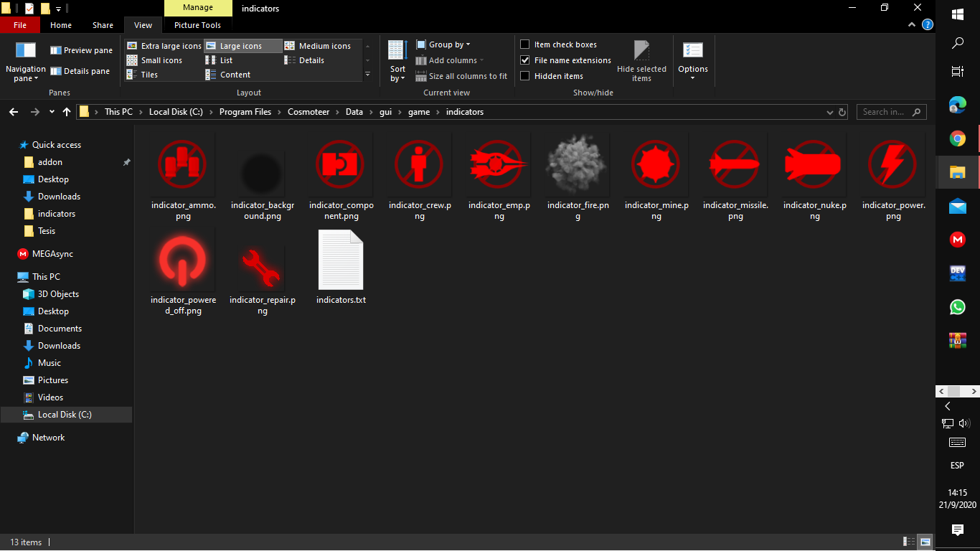Click the Up arrow navigation button
This screenshot has height=551, width=980.
pyautogui.click(x=67, y=112)
